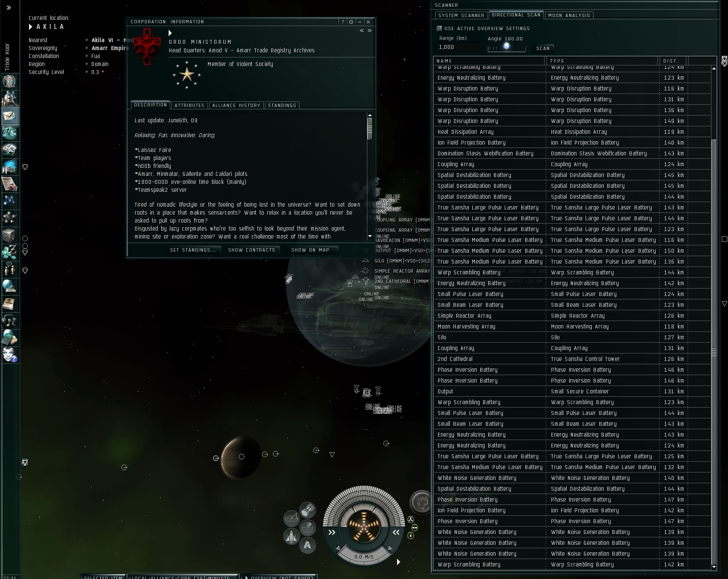Toggle Use Active Overview Settings checkbox
The height and width of the screenshot is (579, 728).
[439, 28]
